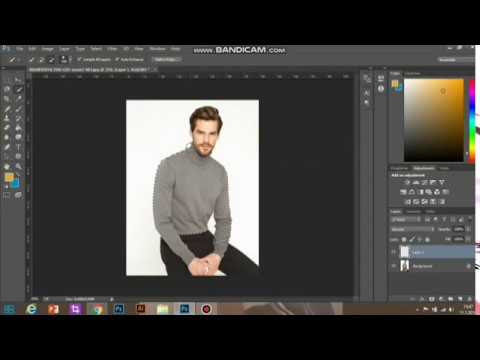Screen dimensions: 480x360
Task: Click the Refine Edge button
Action: [166, 60]
